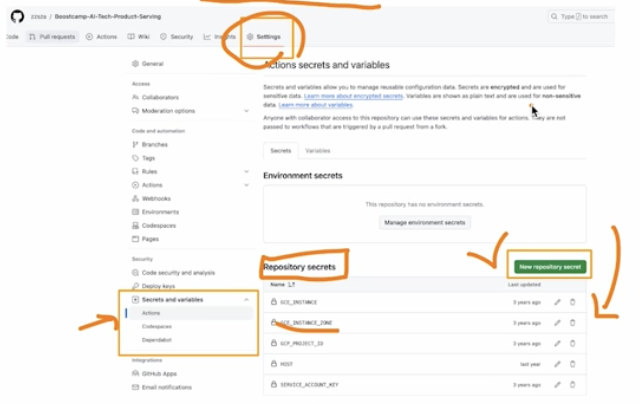The width and height of the screenshot is (640, 404).
Task: Expand the Rules section chevron
Action: (x=247, y=172)
